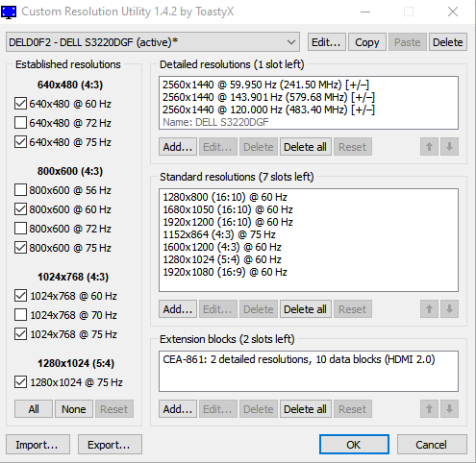
Task: Add a new extension block
Action: click(178, 409)
